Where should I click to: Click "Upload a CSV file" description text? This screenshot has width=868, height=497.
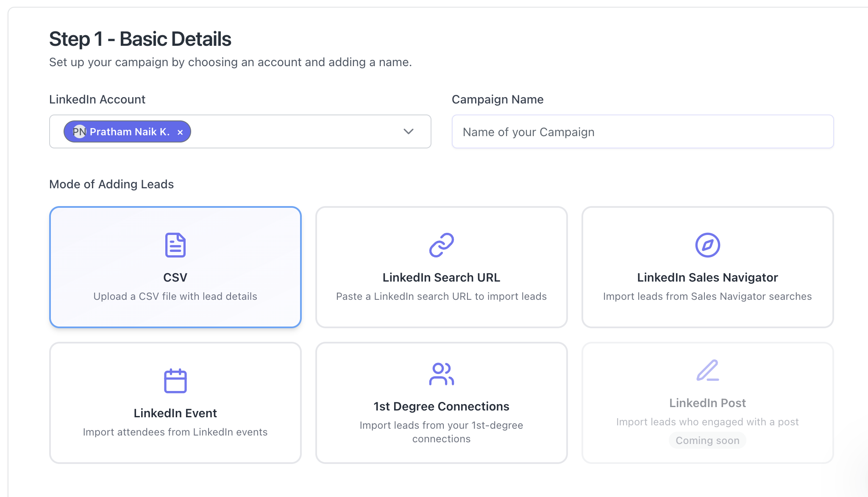pos(175,296)
